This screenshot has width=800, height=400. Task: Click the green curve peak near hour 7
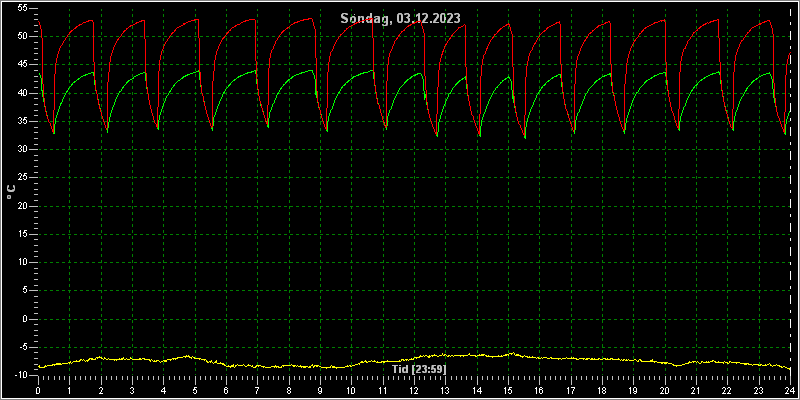[255, 71]
